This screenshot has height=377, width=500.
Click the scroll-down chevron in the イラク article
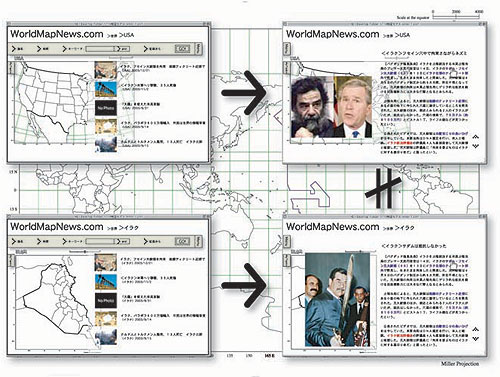pos(476,339)
